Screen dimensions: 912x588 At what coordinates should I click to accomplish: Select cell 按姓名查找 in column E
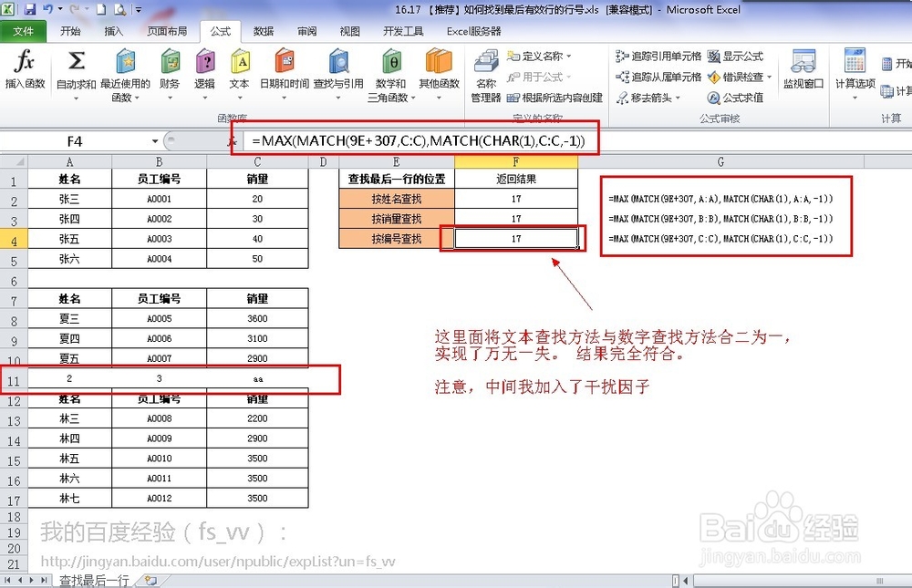pyautogui.click(x=397, y=199)
